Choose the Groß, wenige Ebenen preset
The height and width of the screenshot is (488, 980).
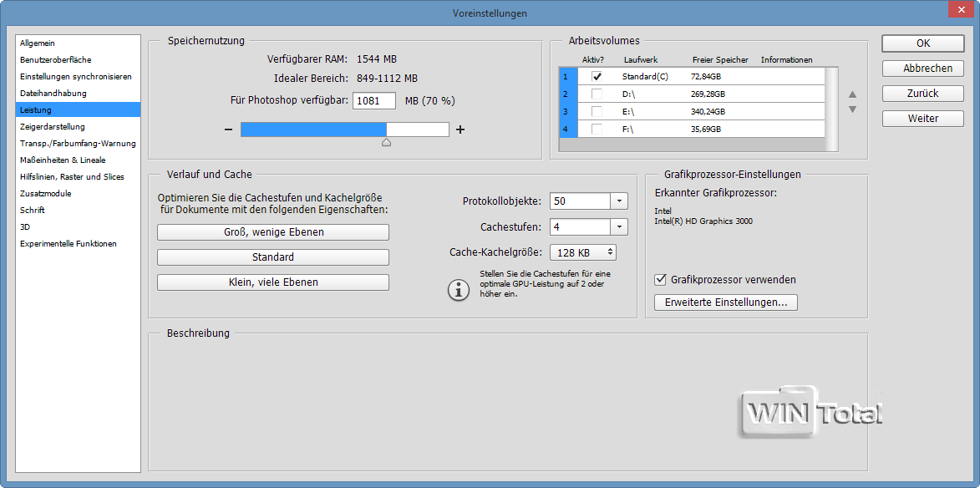coord(273,232)
